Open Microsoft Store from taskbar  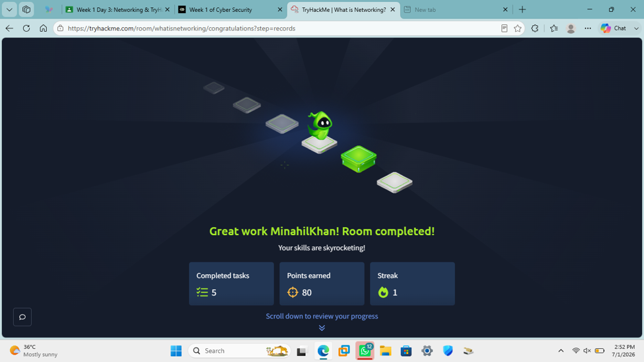coord(406,351)
